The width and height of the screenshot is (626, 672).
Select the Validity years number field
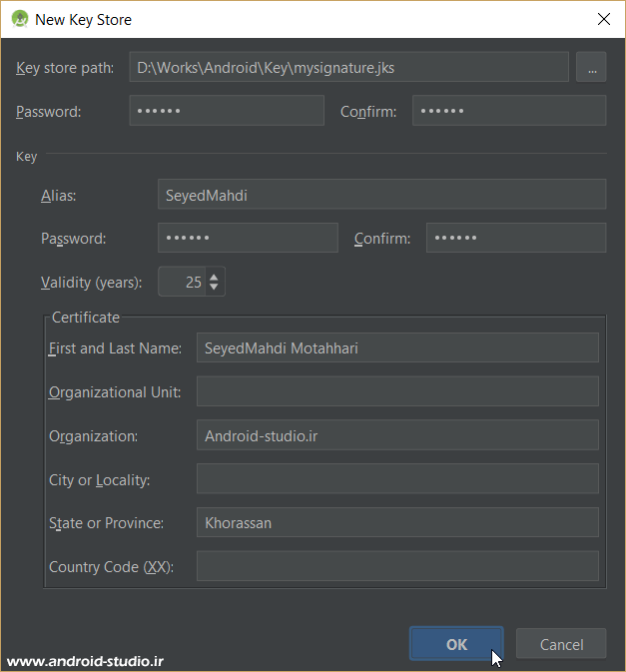pyautogui.click(x=182, y=282)
